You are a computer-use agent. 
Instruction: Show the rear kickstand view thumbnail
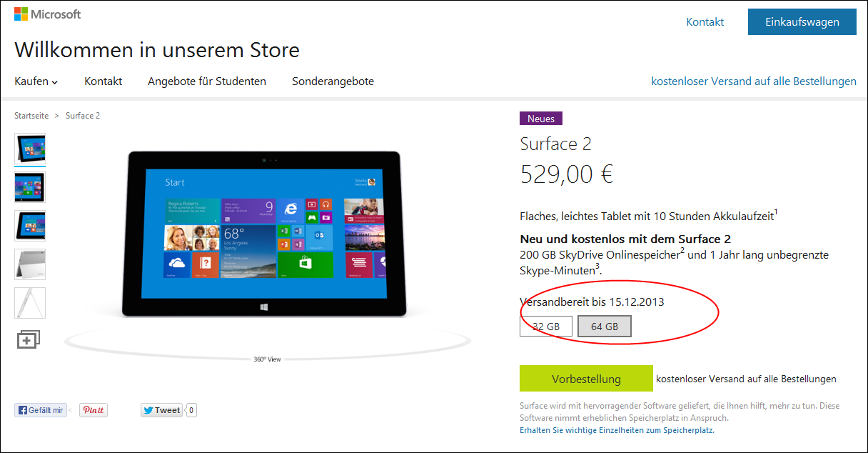tap(30, 264)
